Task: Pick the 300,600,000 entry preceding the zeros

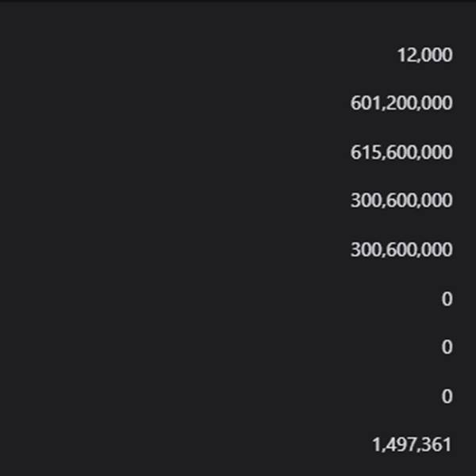Action: tap(401, 250)
